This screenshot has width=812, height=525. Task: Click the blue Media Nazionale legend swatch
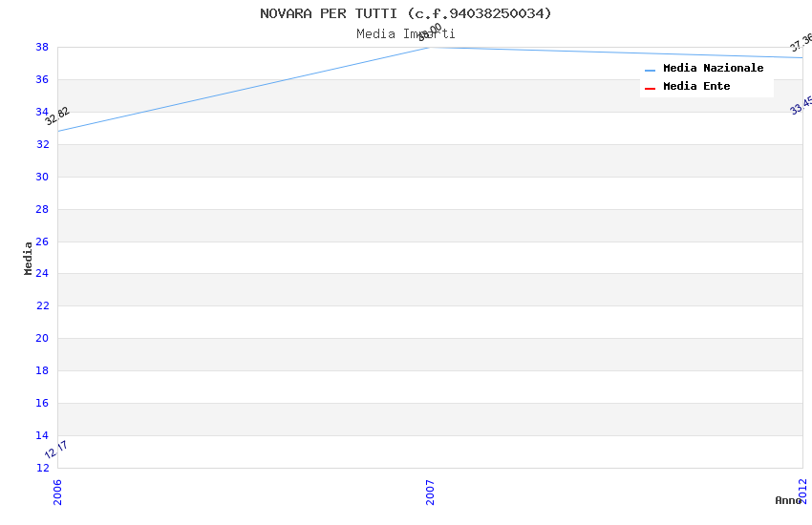(650, 70)
